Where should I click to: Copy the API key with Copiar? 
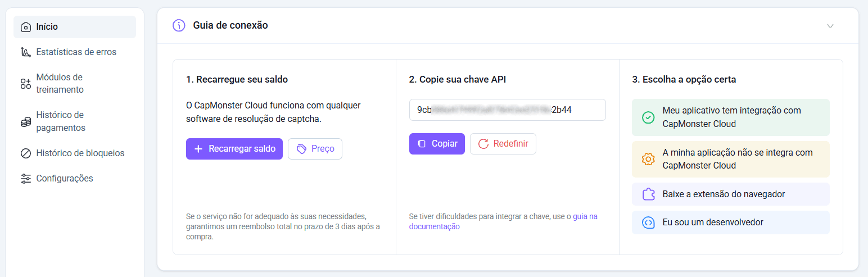[437, 144]
